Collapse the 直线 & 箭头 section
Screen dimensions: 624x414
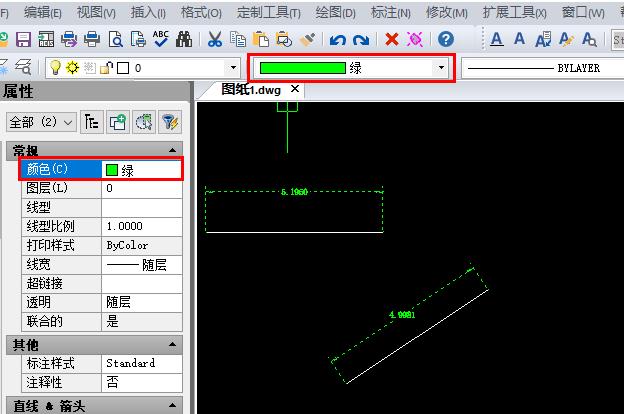pos(172,406)
